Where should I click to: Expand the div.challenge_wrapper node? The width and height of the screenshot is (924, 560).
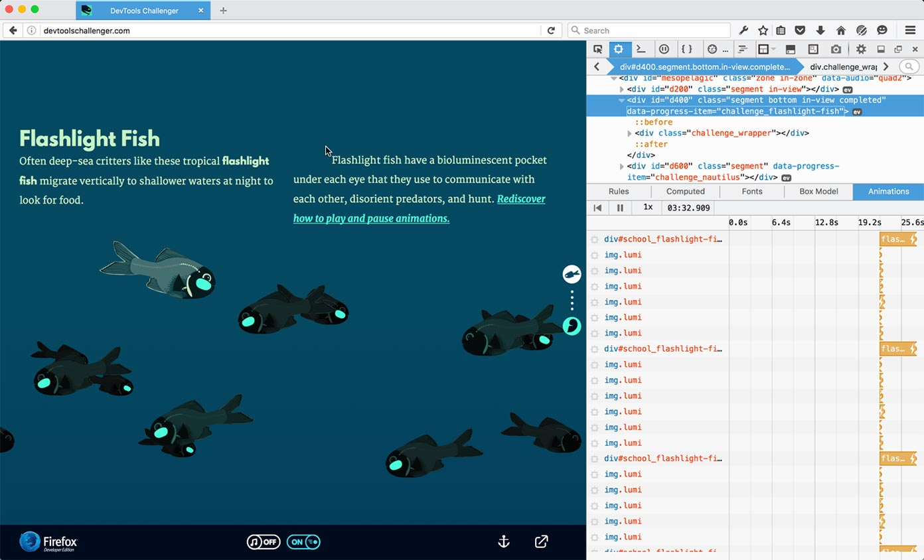point(629,133)
